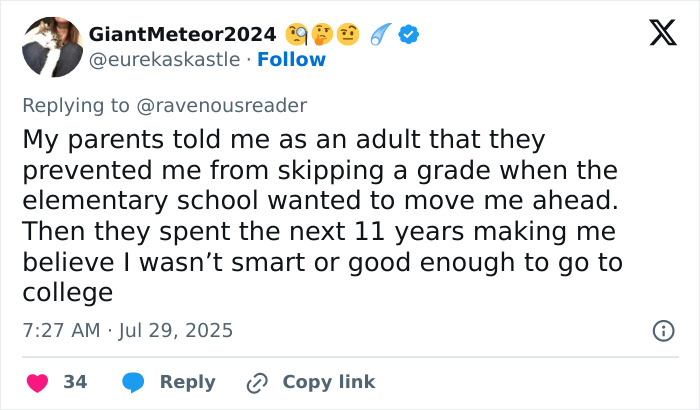Open the user's profile avatar
This screenshot has height=410, width=700.
tap(52, 47)
